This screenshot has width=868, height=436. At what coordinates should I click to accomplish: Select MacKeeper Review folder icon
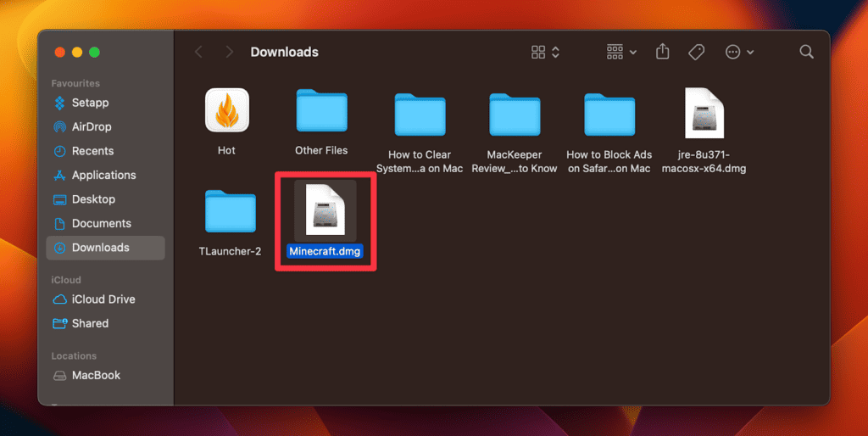[515, 115]
